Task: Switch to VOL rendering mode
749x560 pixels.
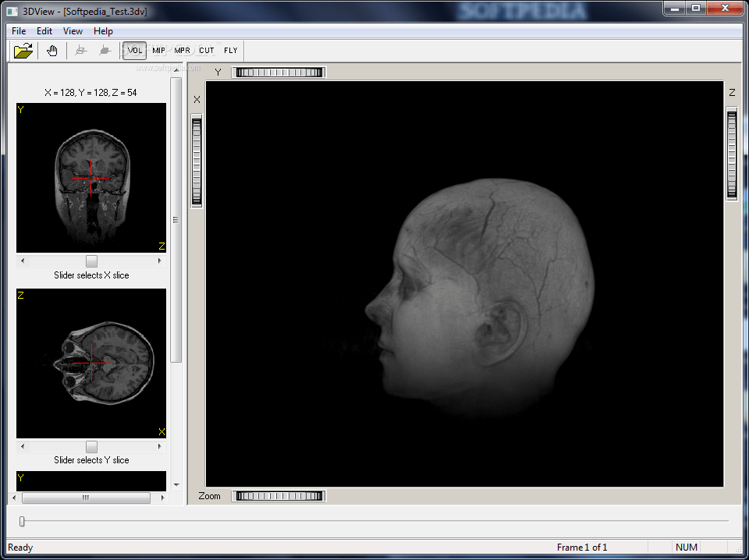Action: (x=135, y=51)
